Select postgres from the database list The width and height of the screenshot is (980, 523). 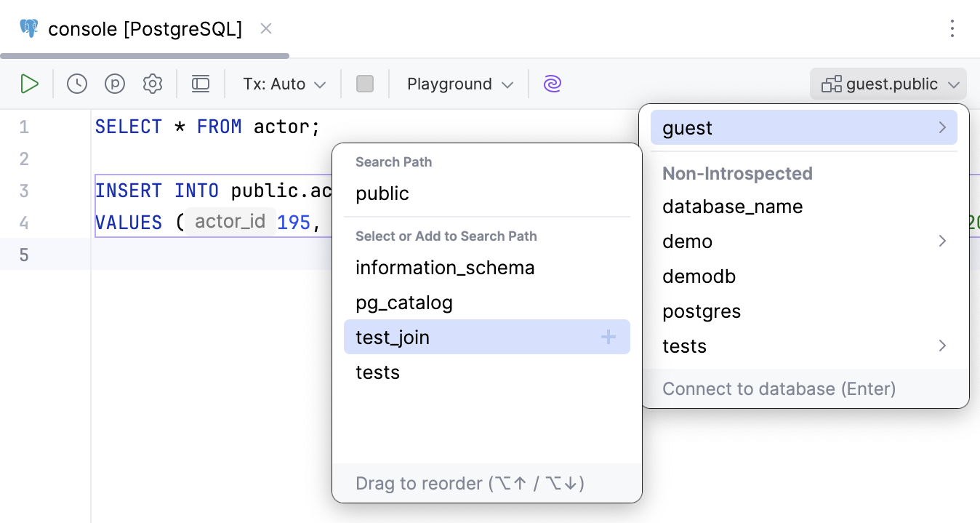coord(701,311)
